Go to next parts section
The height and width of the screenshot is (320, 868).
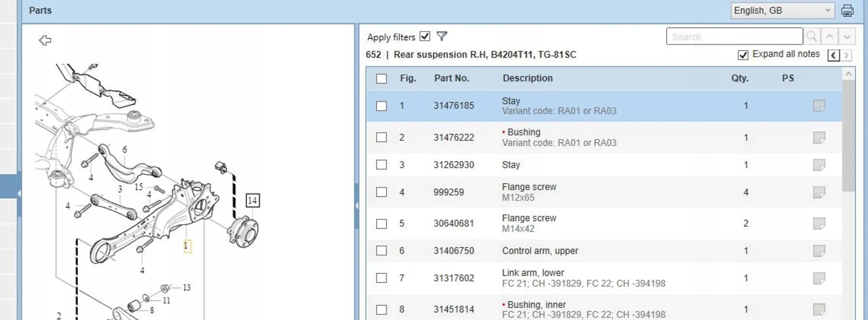click(x=846, y=55)
